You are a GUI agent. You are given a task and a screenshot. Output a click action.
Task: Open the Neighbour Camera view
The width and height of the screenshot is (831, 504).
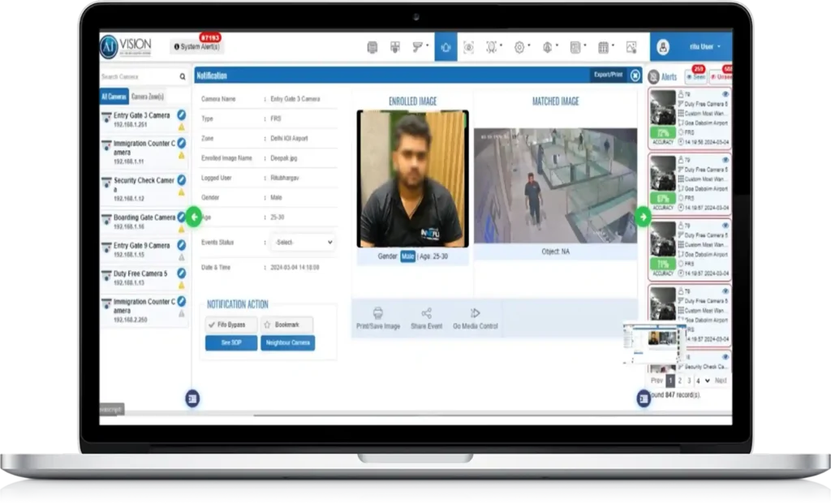click(x=288, y=342)
